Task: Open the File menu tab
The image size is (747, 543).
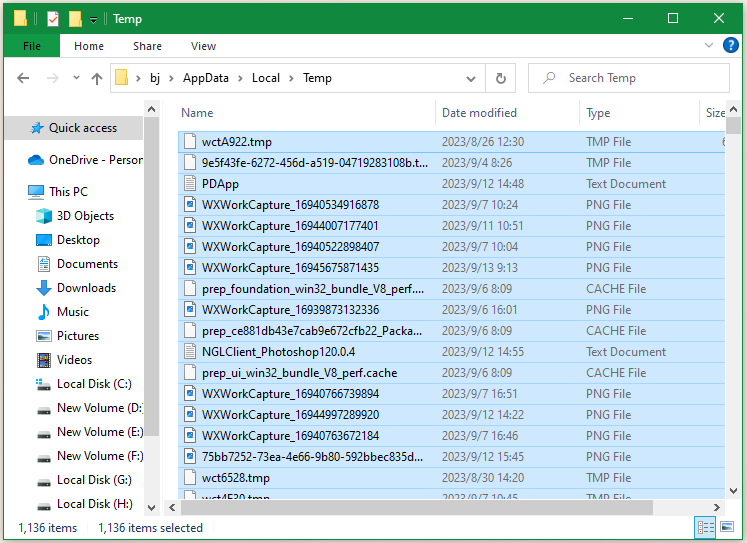Action: click(32, 46)
